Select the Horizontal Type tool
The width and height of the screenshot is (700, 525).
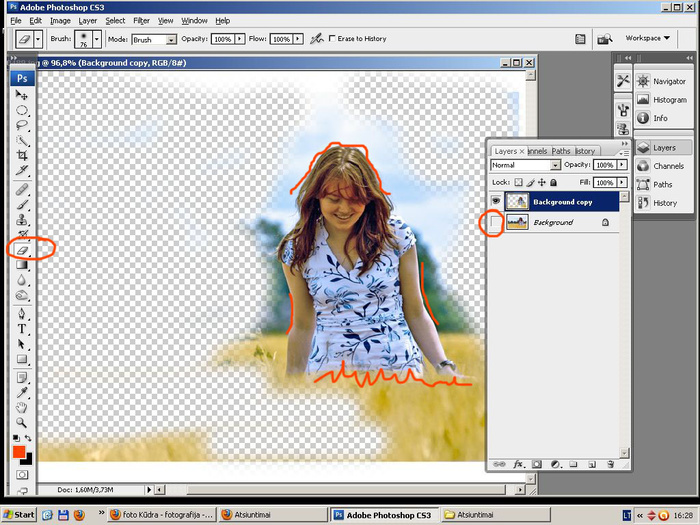point(22,329)
